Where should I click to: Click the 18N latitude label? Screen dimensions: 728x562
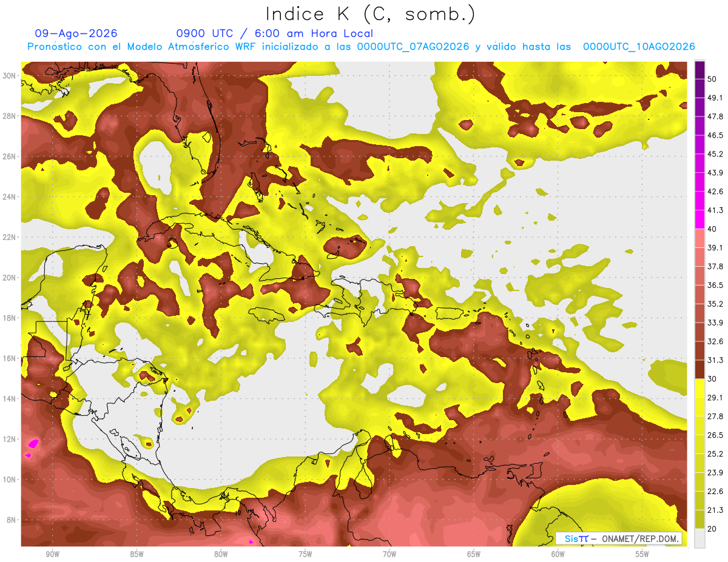click(10, 318)
